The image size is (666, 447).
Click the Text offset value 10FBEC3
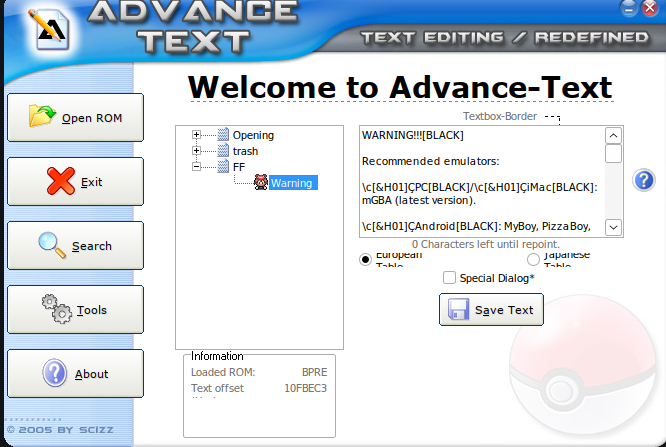point(305,388)
